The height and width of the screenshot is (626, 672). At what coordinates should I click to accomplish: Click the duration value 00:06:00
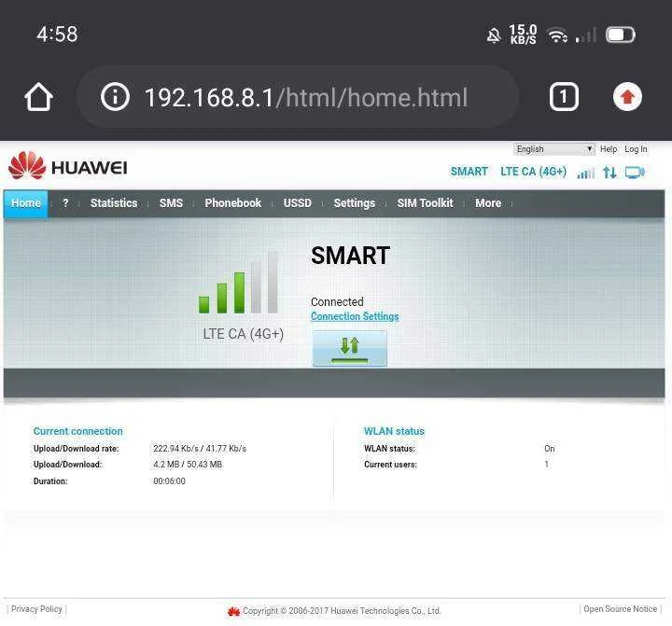pos(169,481)
